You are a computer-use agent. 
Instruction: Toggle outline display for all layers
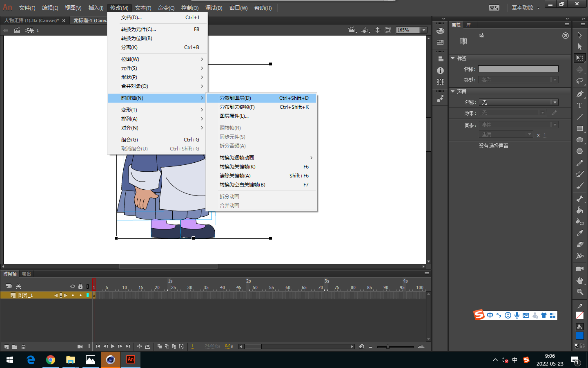(87, 286)
